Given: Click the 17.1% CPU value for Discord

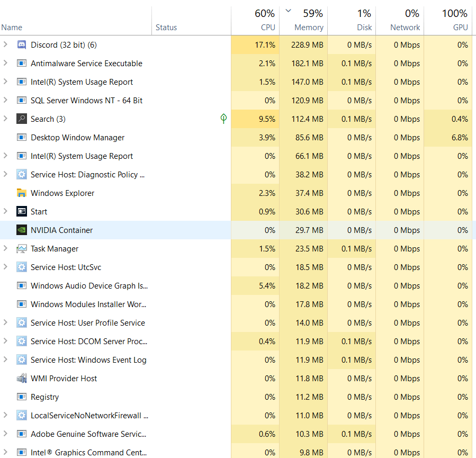Looking at the screenshot, I should click(x=265, y=45).
